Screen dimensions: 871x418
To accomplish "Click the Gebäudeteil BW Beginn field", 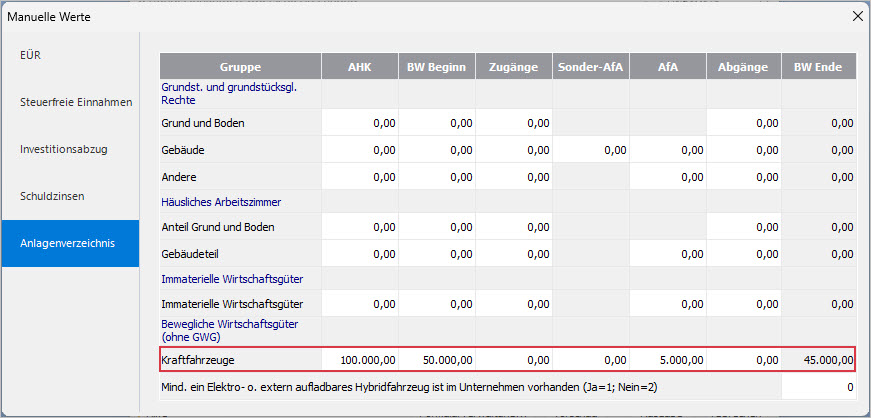I will pyautogui.click(x=437, y=254).
